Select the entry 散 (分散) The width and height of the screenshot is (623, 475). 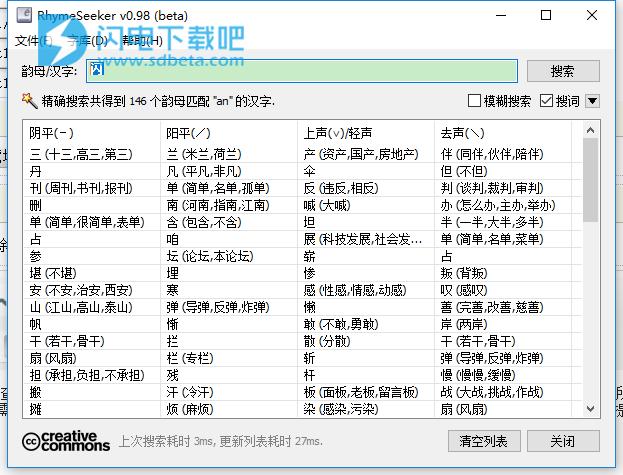[x=327, y=342]
